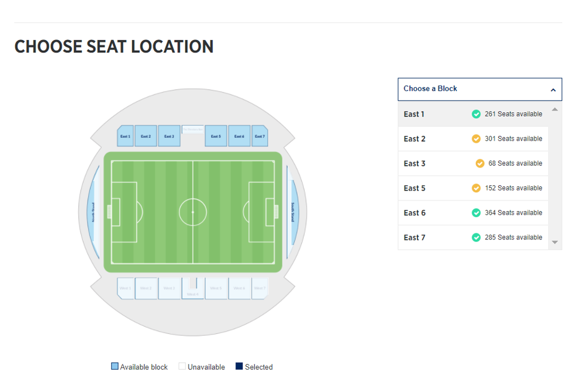Select the East 7 block on stadium map
This screenshot has height=391, width=588.
(x=260, y=136)
